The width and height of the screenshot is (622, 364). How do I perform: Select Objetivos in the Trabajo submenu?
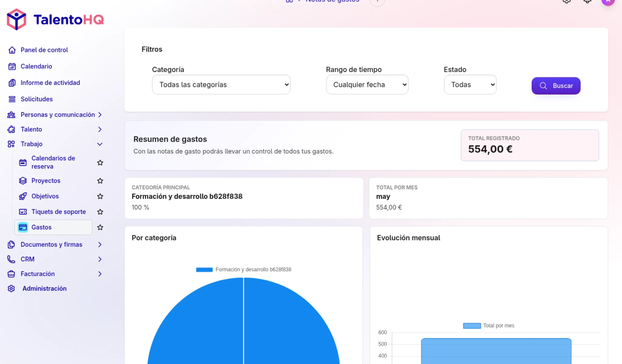45,196
